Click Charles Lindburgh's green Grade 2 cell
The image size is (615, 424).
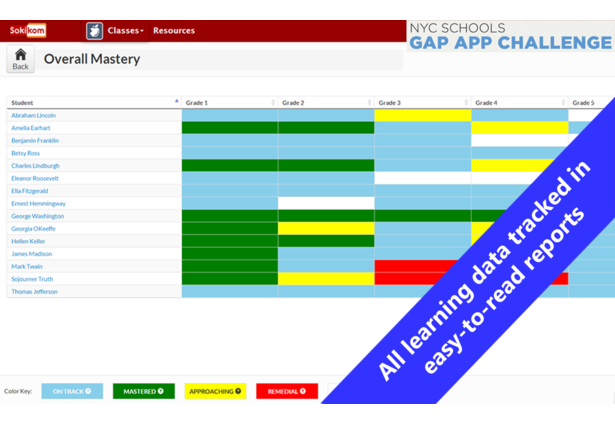click(x=326, y=166)
